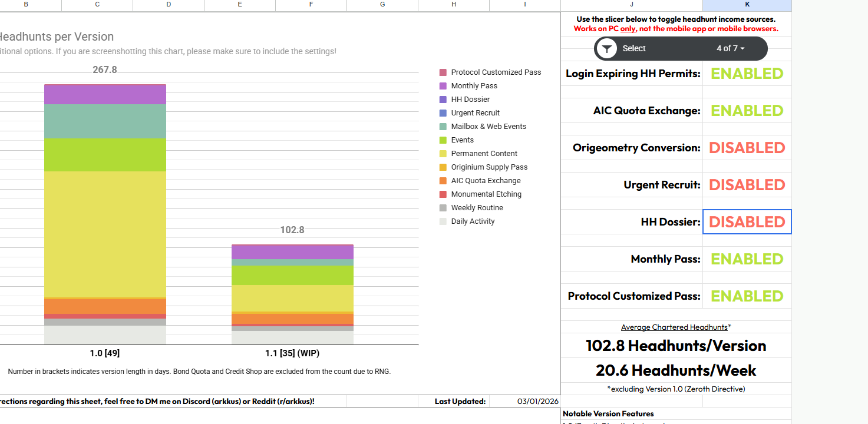Select column B header
The image size is (868, 424).
click(x=26, y=5)
